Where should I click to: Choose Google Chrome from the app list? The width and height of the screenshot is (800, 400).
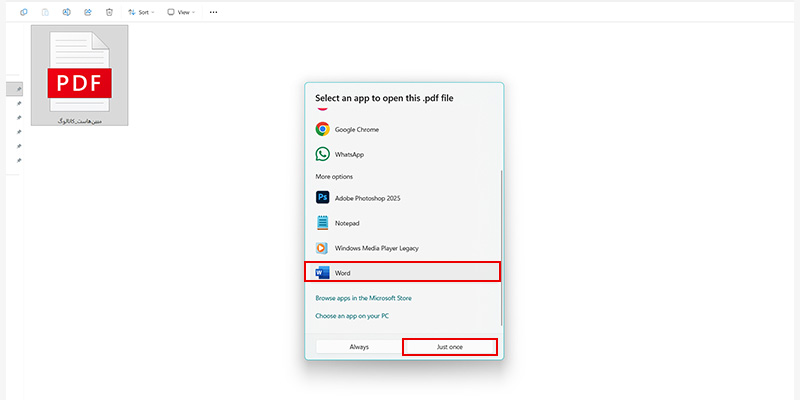356,129
